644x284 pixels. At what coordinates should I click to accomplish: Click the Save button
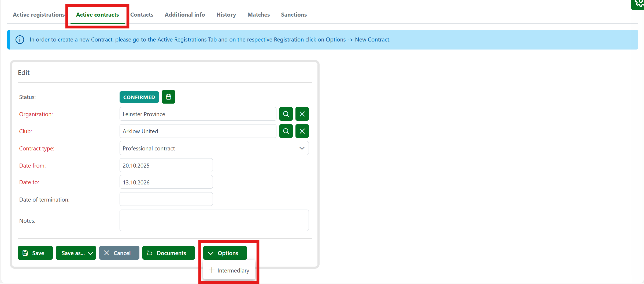(35, 253)
